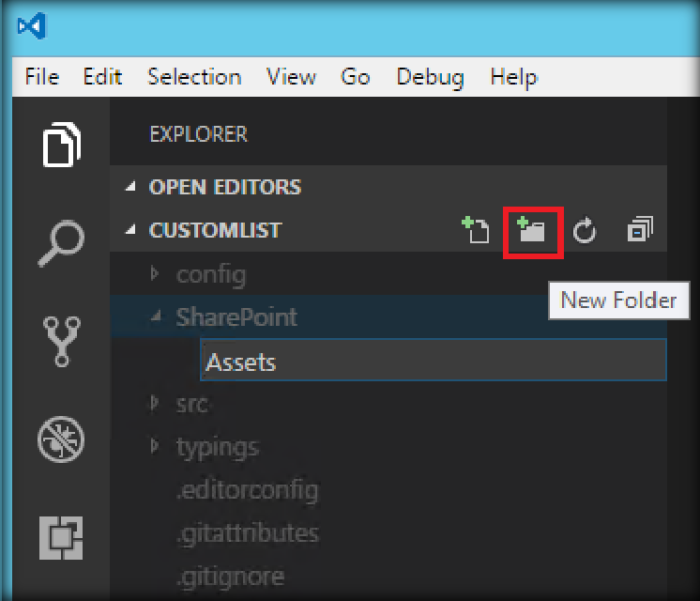This screenshot has width=700, height=601.
Task: Click the Refresh explorer icon
Action: (x=585, y=231)
